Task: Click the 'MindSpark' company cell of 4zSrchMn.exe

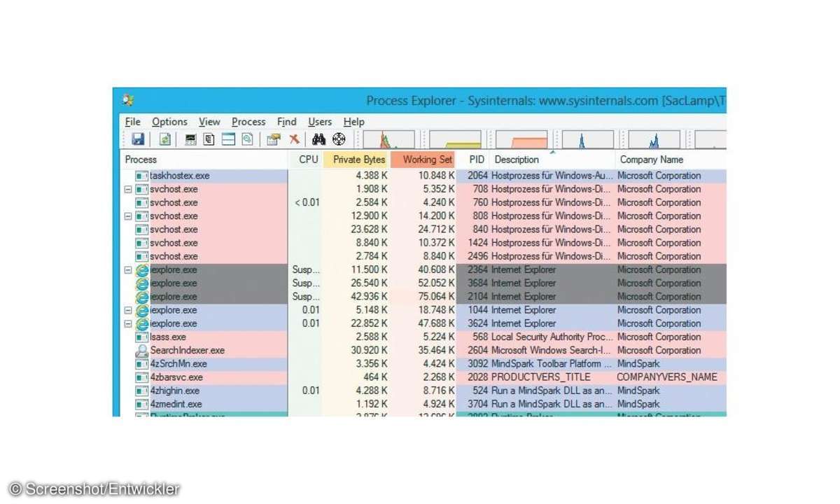Action: pyautogui.click(x=638, y=364)
